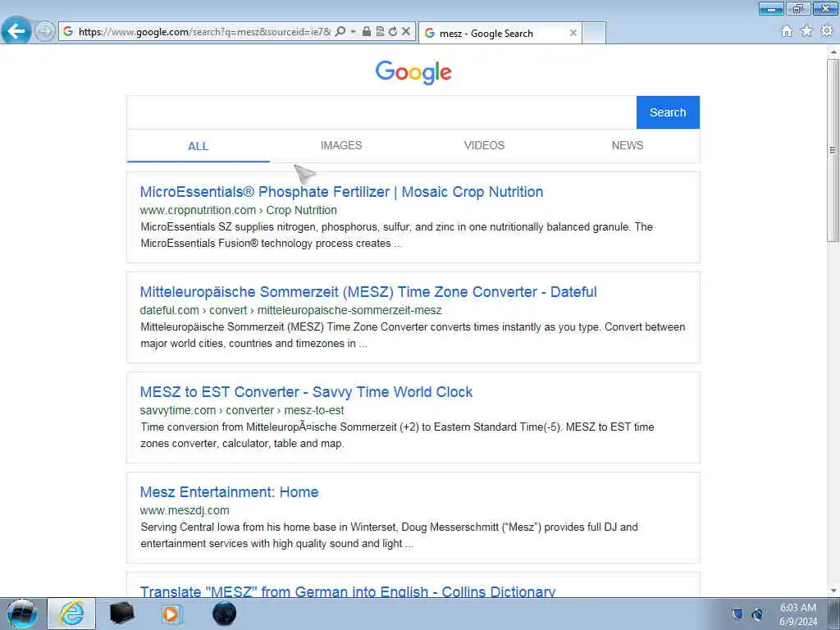Screen dimensions: 840x630
Task: Click the Doug Messerschmitt DJ snippet text
Action: 389,535
